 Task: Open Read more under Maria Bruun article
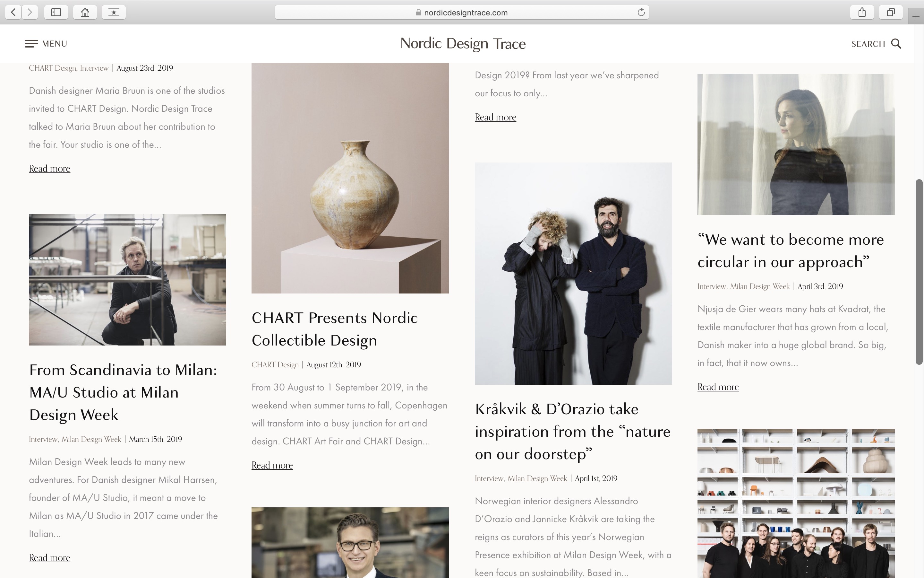(50, 169)
